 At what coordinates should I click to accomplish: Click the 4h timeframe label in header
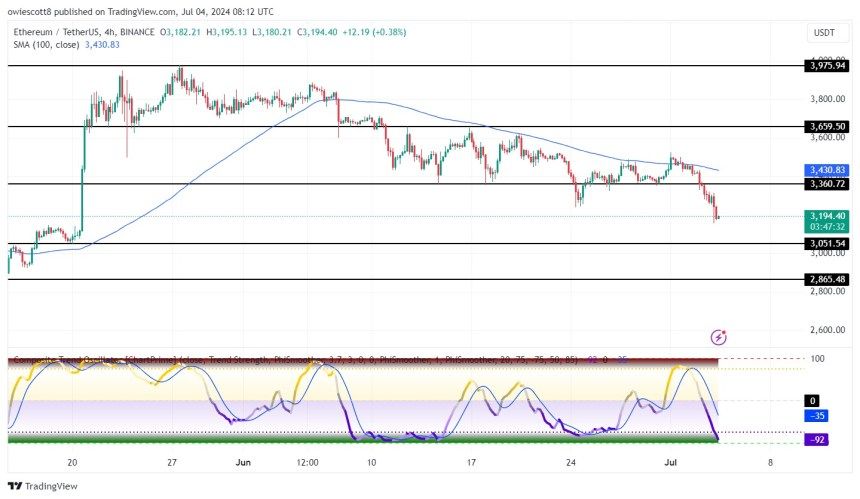(x=110, y=32)
